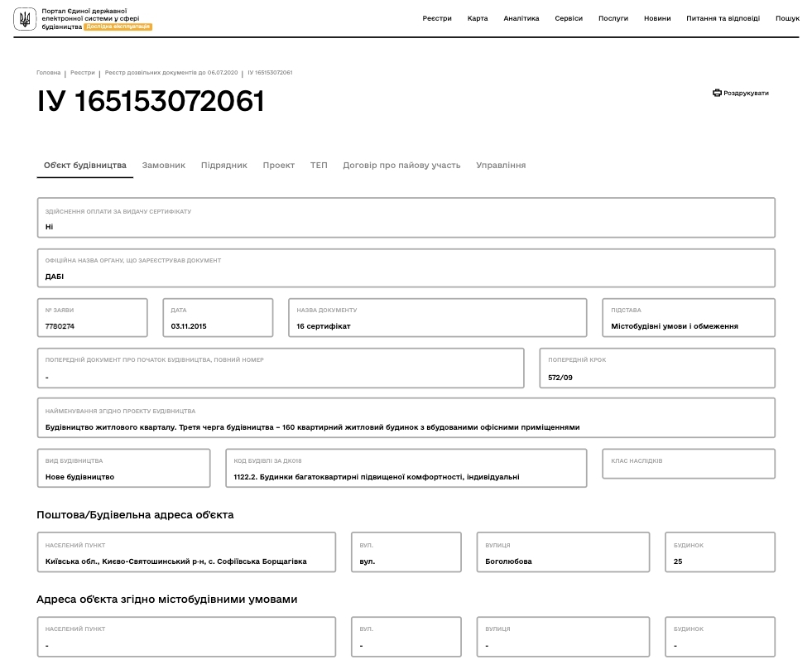The height and width of the screenshot is (660, 812).
Task: Click the Ukrainian trident logo icon
Action: coord(25,19)
